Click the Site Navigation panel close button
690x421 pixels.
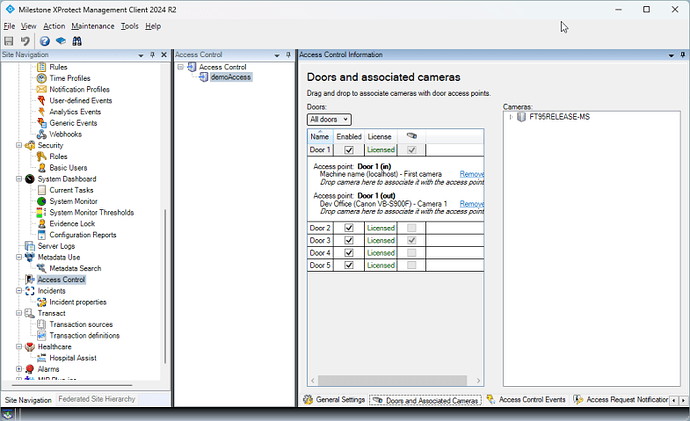(x=164, y=55)
